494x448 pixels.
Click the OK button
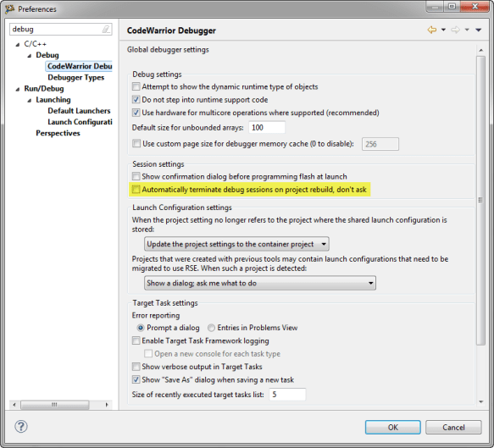[393, 427]
